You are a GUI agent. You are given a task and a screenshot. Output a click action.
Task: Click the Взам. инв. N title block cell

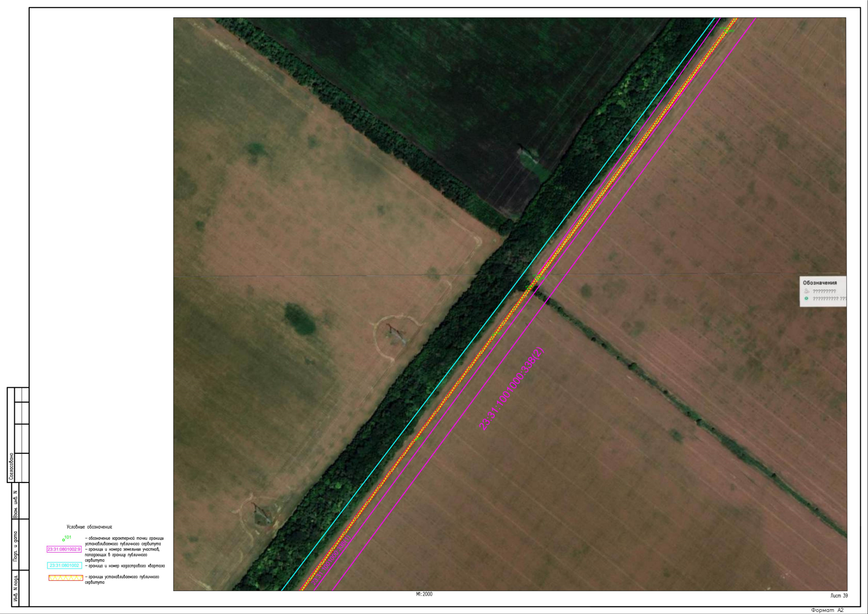coord(15,505)
